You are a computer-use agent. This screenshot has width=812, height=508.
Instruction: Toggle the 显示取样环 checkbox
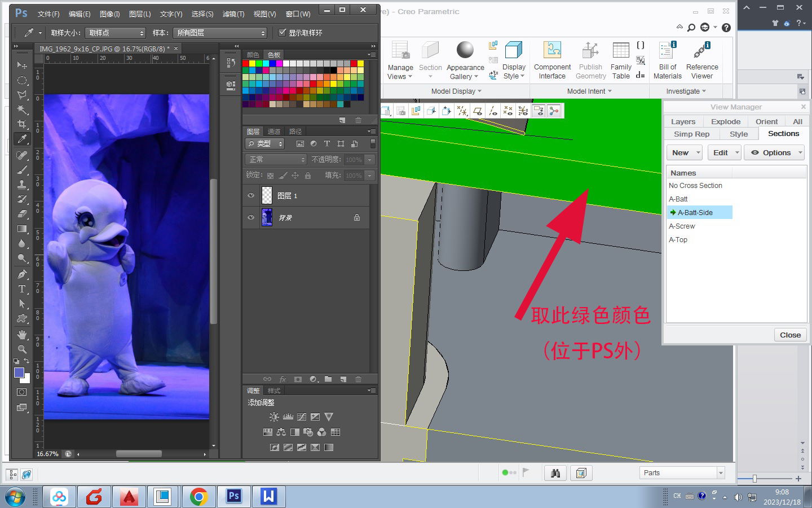283,33
